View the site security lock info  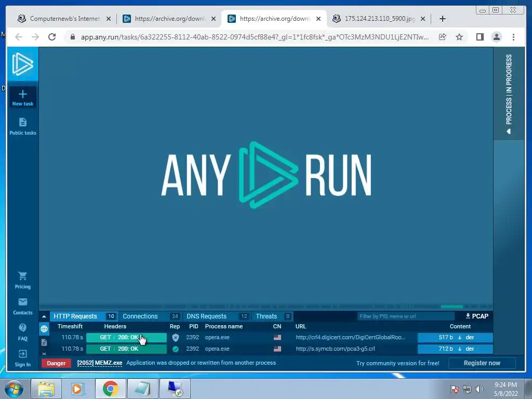(72, 37)
